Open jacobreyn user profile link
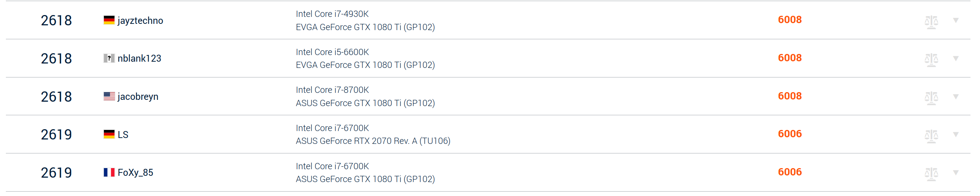Image resolution: width=980 pixels, height=196 pixels. point(138,97)
